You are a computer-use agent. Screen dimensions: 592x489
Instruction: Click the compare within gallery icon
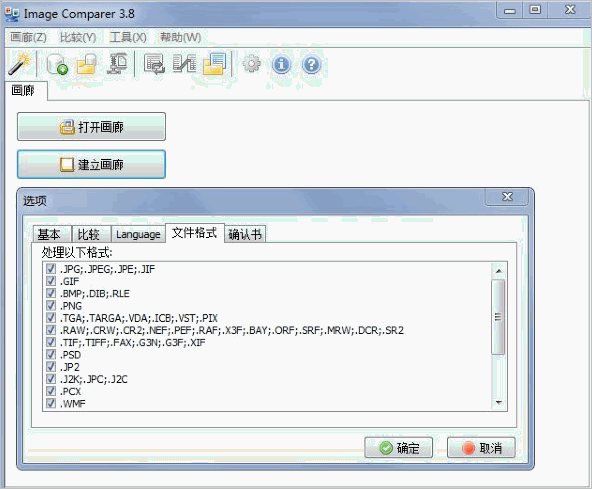pos(154,64)
